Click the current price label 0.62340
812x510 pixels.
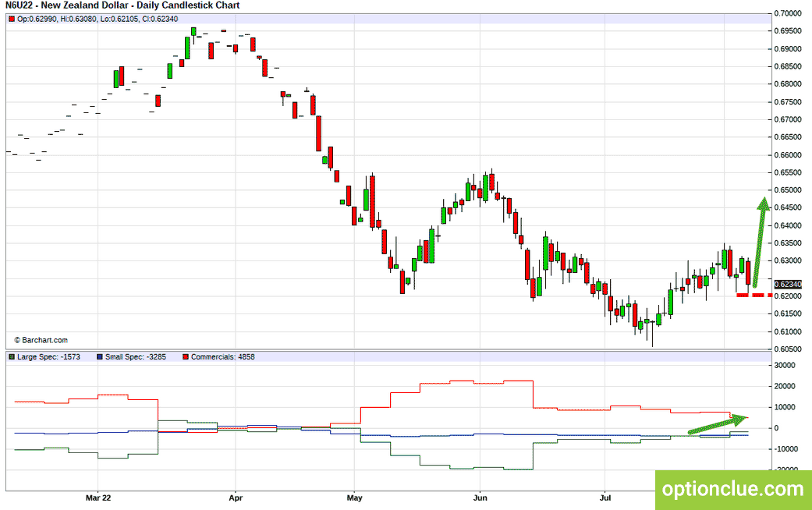788,285
